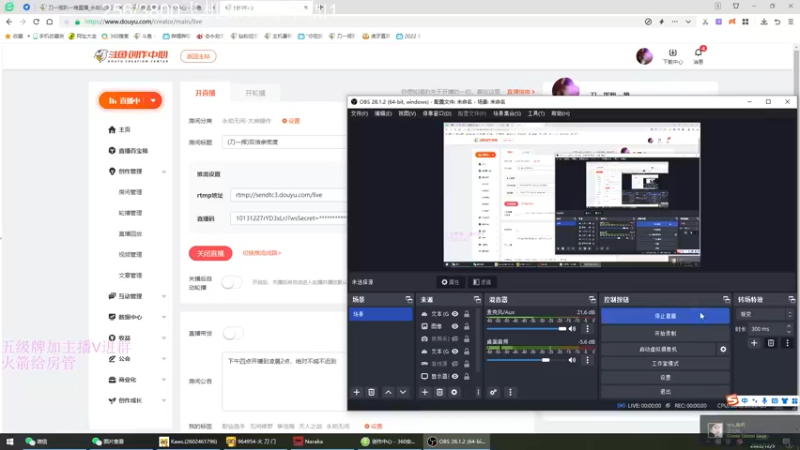Click the 房间标题 input field
Image resolution: width=800 pixels, height=450 pixels.
[x=284, y=142]
